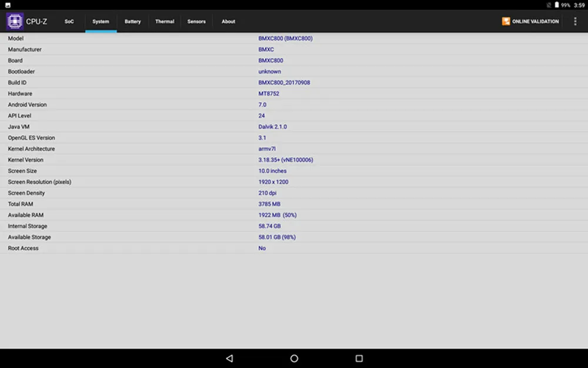Click the Model row label

(16, 38)
